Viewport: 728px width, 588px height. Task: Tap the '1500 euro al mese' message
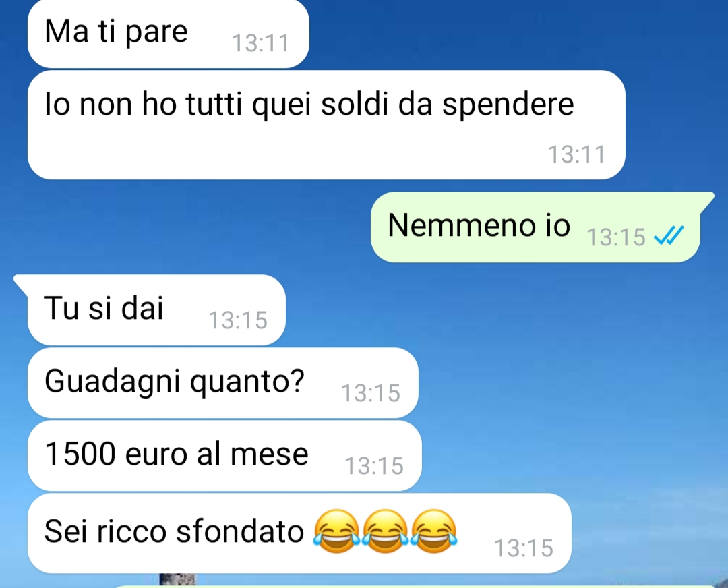click(x=224, y=456)
